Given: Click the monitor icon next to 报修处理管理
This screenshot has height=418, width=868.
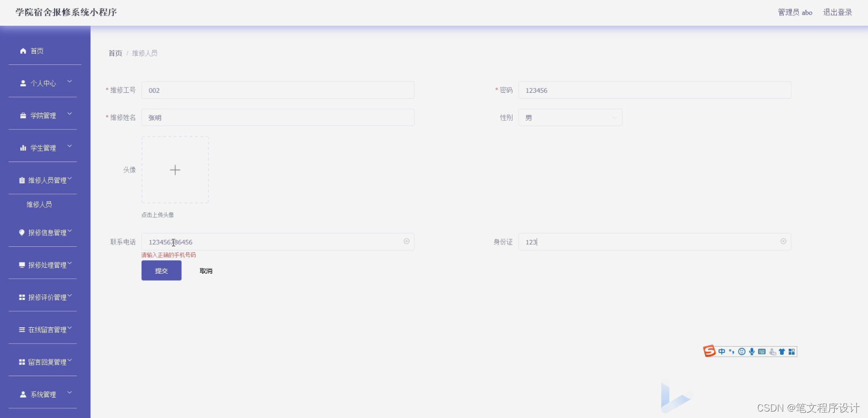Looking at the screenshot, I should coord(22,265).
